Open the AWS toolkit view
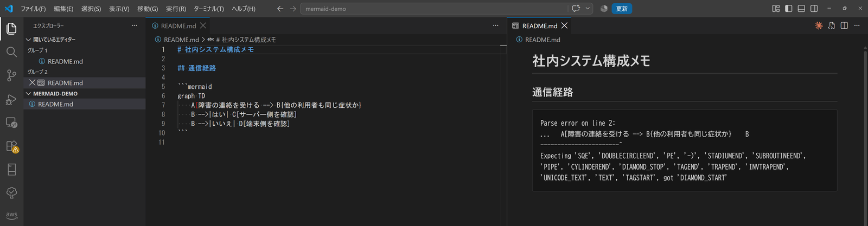 point(11,215)
